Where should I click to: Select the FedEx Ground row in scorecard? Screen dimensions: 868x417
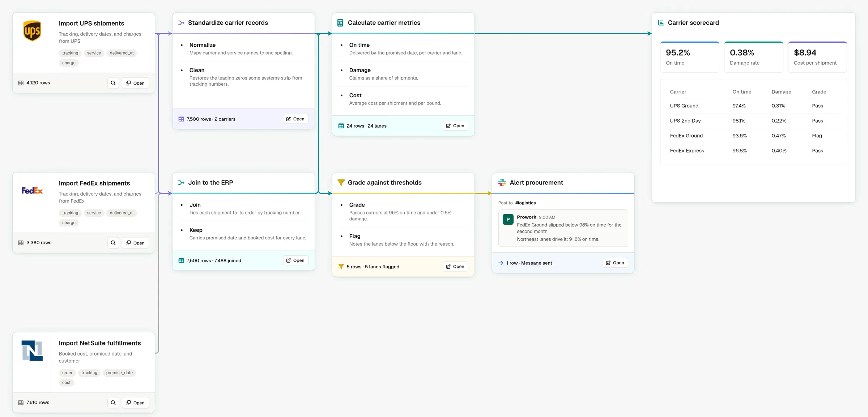pos(754,136)
